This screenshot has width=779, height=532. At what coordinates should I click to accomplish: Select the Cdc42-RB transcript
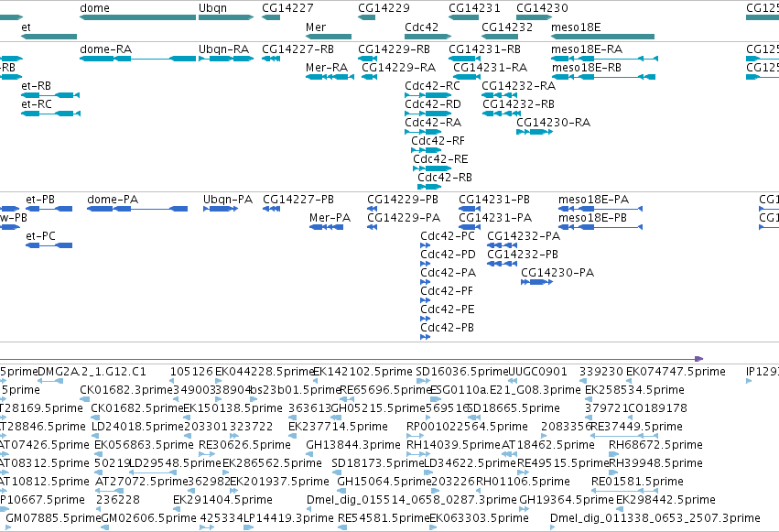point(429,187)
